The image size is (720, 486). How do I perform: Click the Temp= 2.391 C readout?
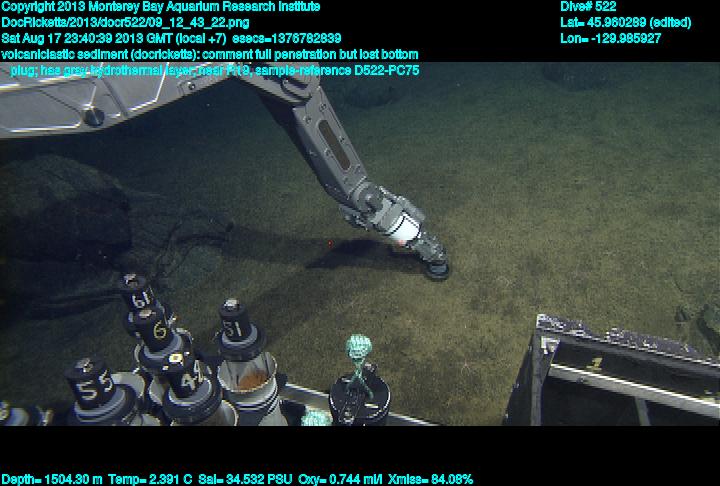[147, 479]
